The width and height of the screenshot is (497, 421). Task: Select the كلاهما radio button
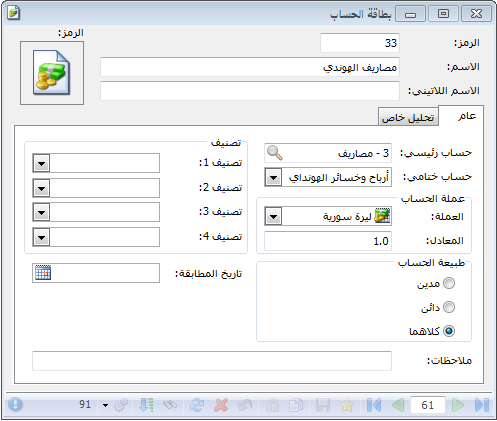[x=449, y=331]
